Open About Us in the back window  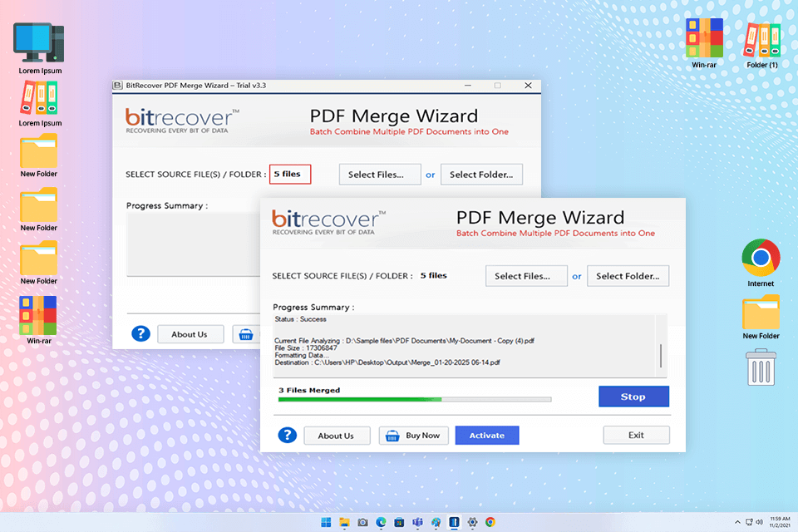click(x=190, y=334)
